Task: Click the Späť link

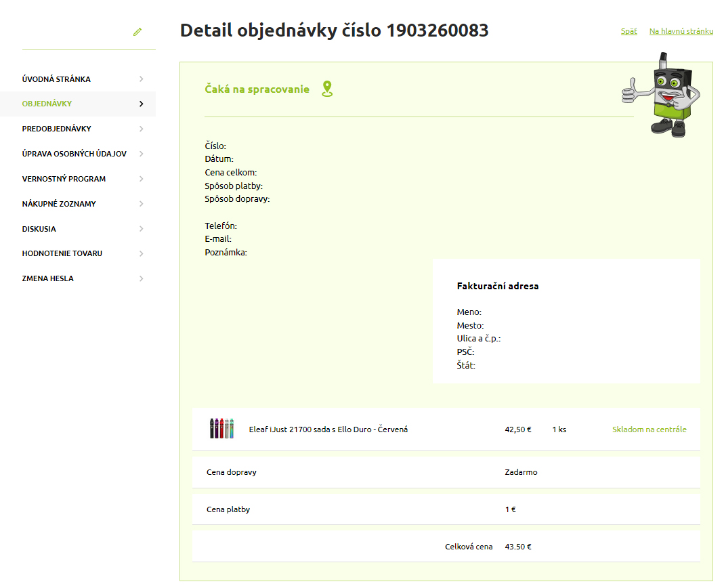Action: point(629,31)
